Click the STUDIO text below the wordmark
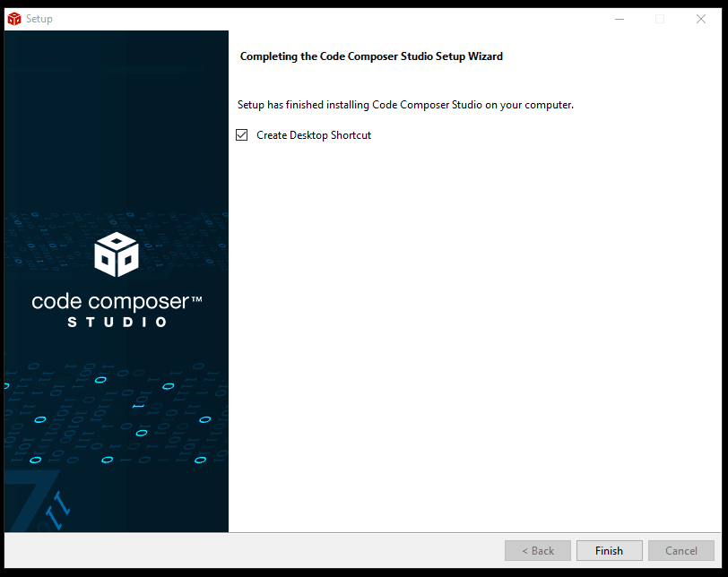The image size is (728, 577). point(117,322)
